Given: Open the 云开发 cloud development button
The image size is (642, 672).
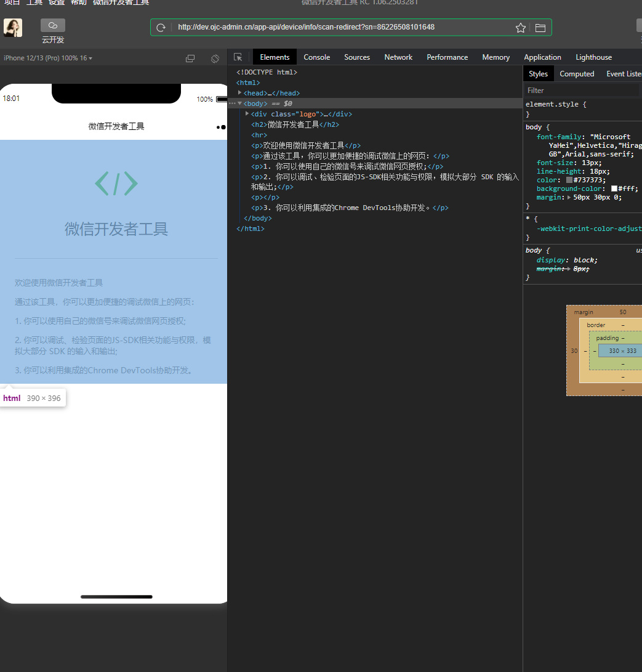Looking at the screenshot, I should [x=53, y=31].
